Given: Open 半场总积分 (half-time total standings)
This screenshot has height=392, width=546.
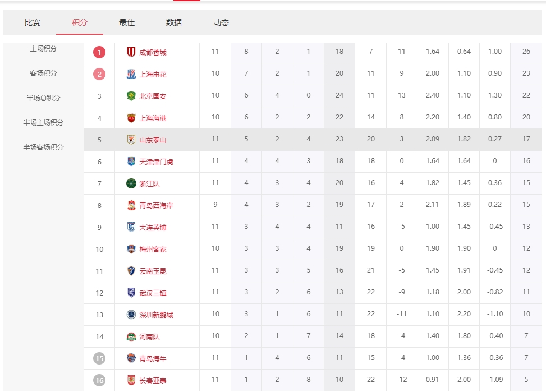Looking at the screenshot, I should click(x=44, y=98).
